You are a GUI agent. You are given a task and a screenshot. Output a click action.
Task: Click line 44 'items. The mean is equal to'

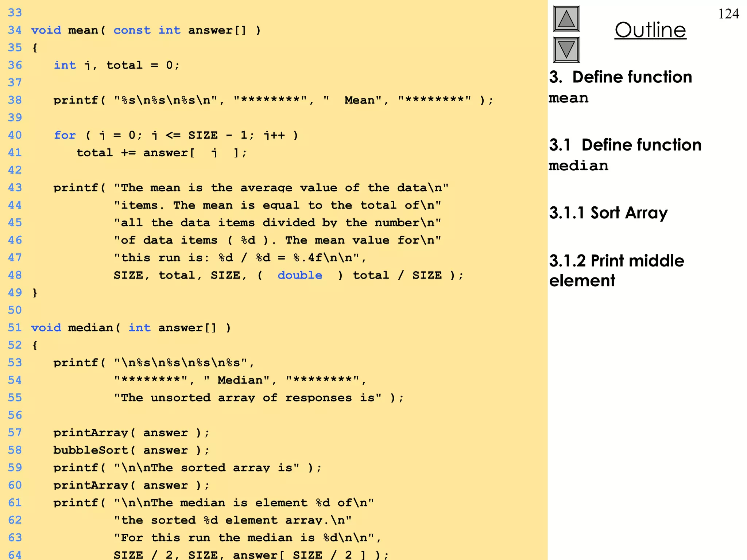(x=278, y=205)
